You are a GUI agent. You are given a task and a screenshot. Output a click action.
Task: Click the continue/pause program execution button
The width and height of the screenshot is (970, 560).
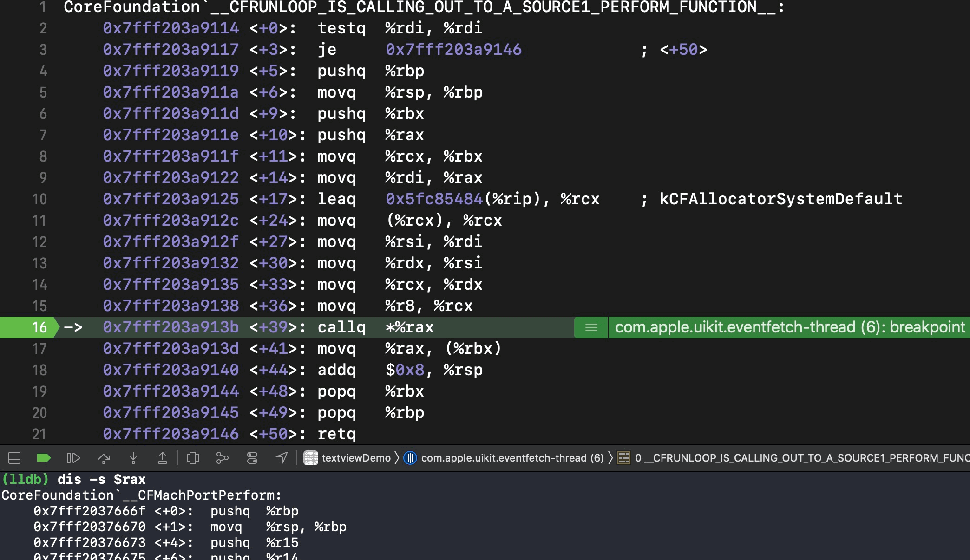(x=73, y=458)
